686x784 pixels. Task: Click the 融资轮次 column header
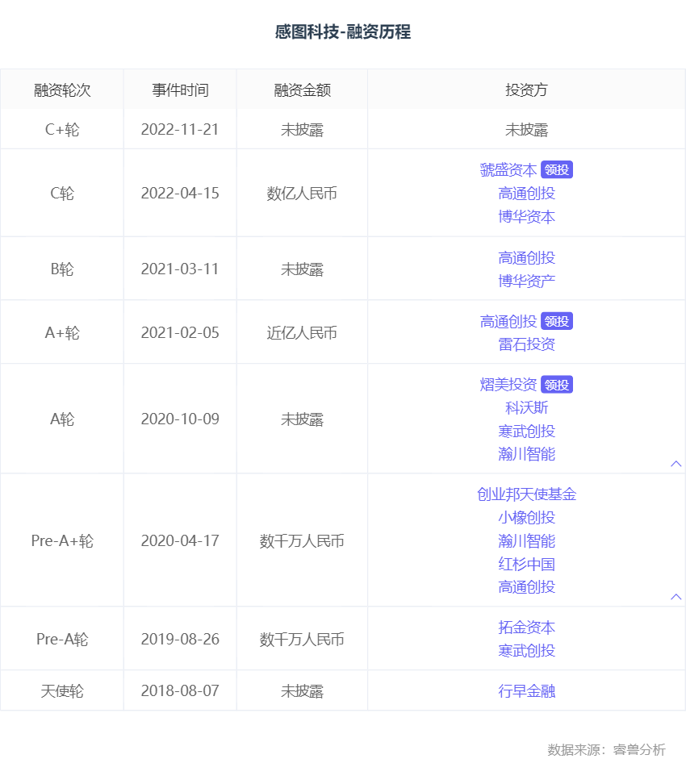[62, 90]
